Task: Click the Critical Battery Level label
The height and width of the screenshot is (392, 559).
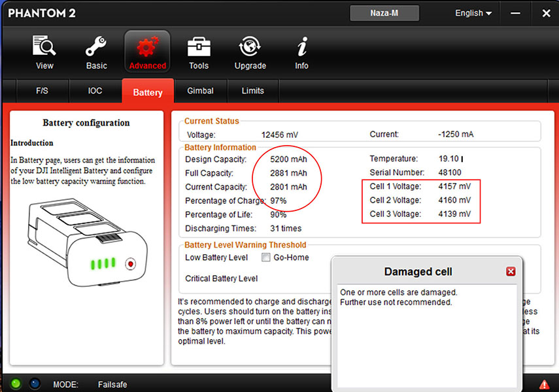Action: (222, 278)
